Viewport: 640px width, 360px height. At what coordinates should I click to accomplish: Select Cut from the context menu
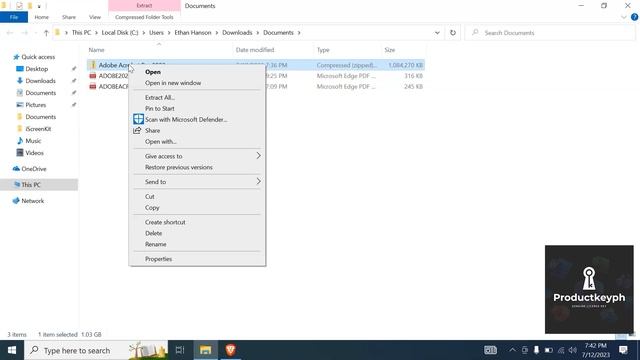click(x=149, y=197)
